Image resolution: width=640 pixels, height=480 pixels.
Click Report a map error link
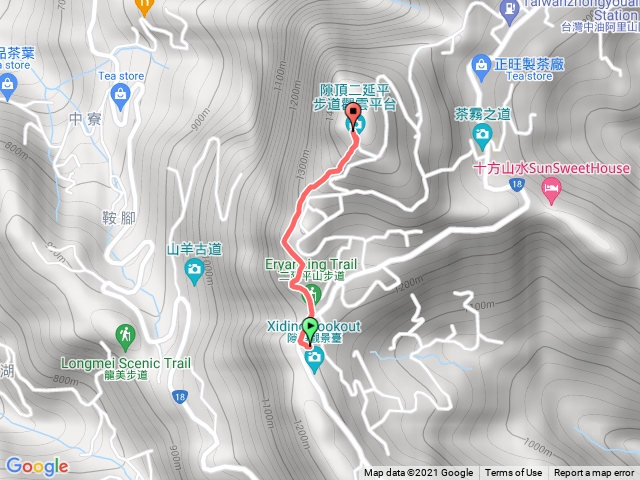[x=593, y=473]
